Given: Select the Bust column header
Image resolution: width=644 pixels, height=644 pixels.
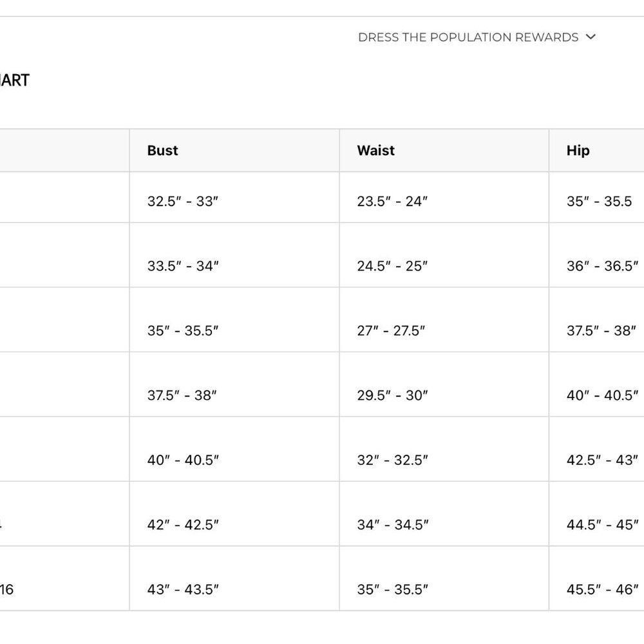Looking at the screenshot, I should [x=163, y=151].
